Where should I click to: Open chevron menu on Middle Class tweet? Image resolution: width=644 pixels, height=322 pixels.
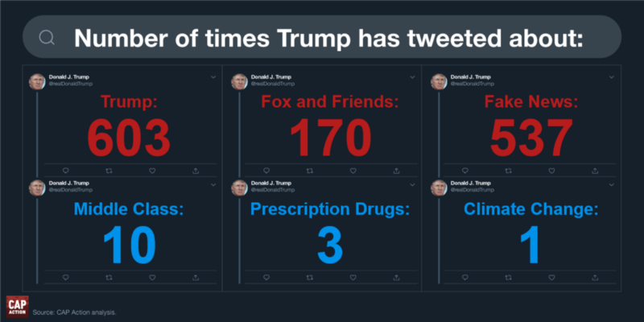click(x=213, y=185)
